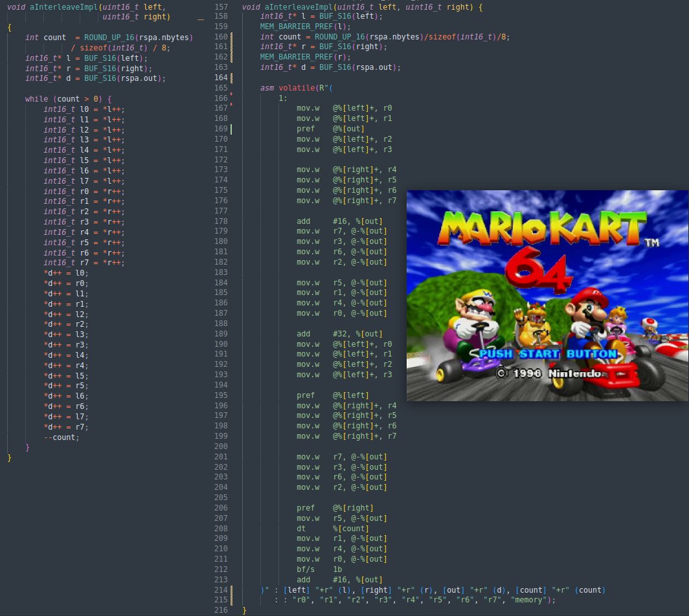Image resolution: width=689 pixels, height=616 pixels.
Task: Click 'int16_t r0 = *r++;' in left pane
Action: [84, 192]
